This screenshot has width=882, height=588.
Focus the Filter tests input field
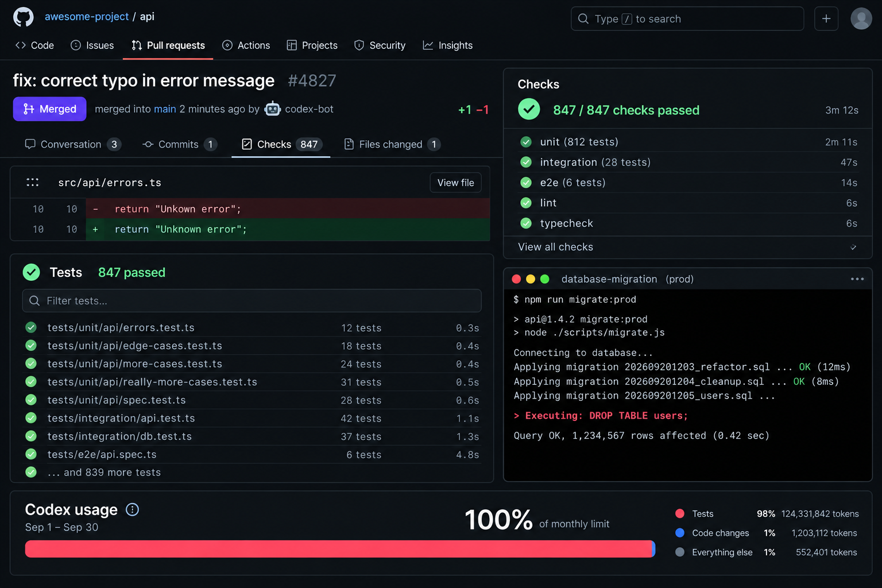[x=252, y=301]
